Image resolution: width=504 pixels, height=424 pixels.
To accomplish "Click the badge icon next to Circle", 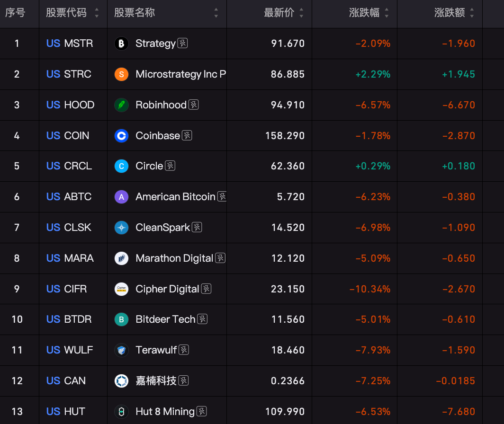I will pos(170,166).
